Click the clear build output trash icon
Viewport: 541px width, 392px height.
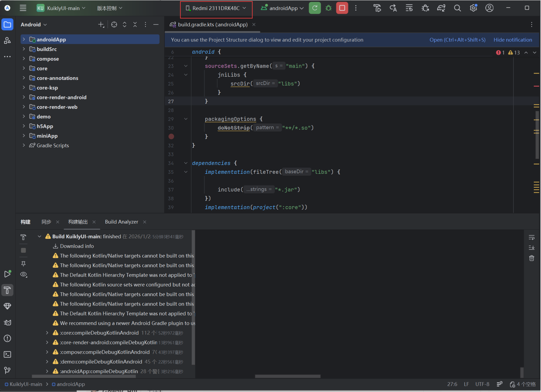point(531,258)
